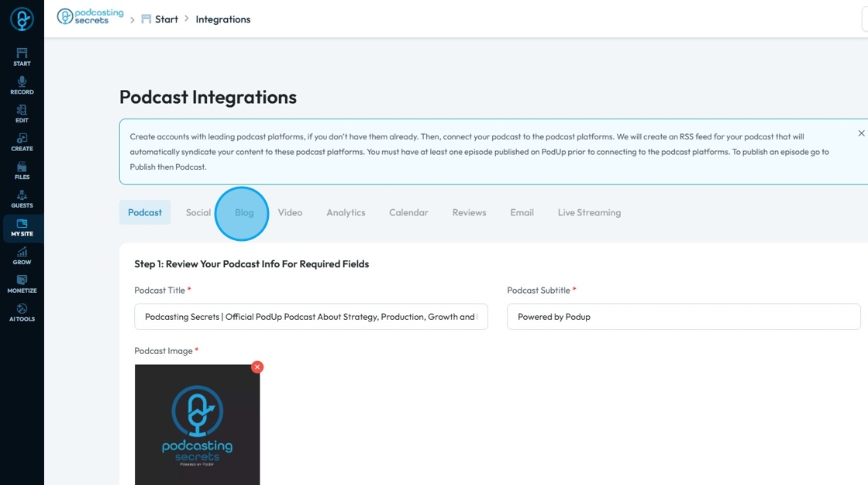The width and height of the screenshot is (868, 485).
Task: Click the Podcast Integrations heading
Action: [x=208, y=98]
